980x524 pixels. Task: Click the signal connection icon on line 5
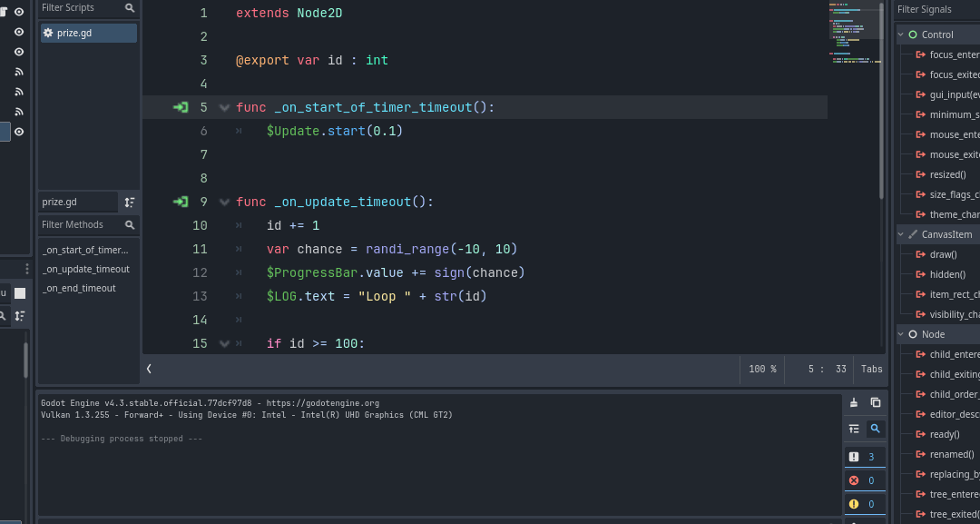click(x=181, y=107)
